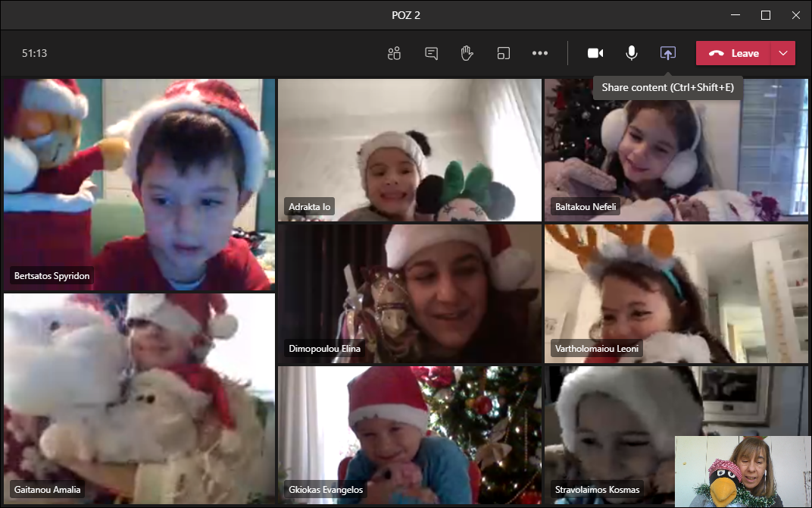812x508 pixels.
Task: Turn the camera off
Action: point(595,53)
